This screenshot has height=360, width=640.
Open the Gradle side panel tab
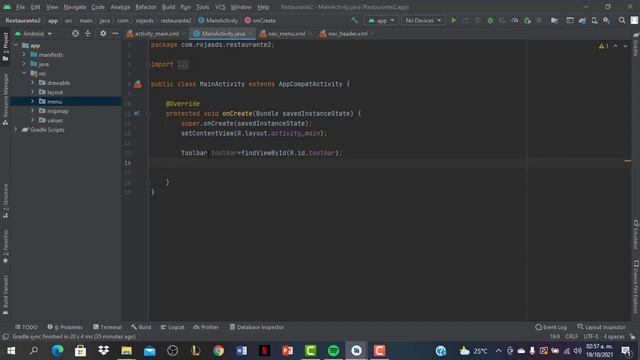point(636,44)
